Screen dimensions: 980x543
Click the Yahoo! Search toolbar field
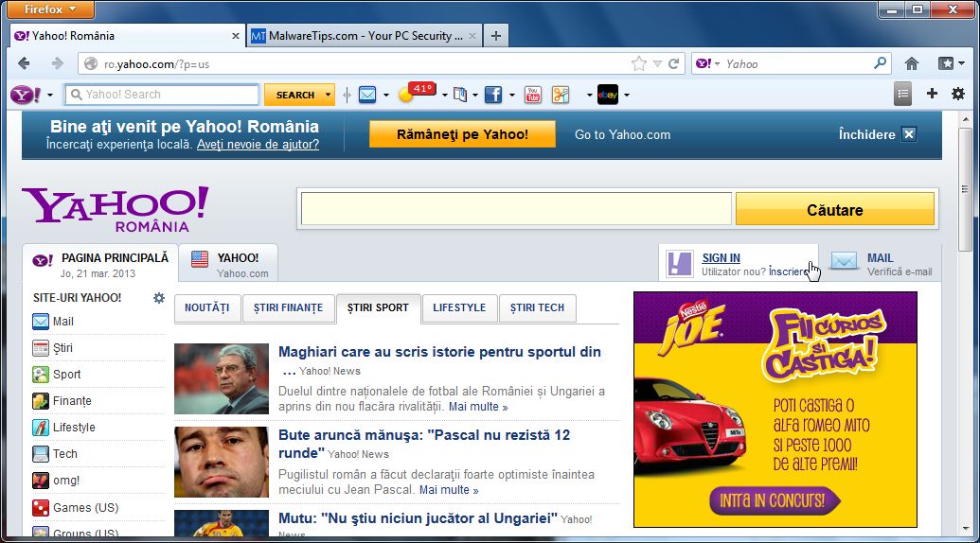(162, 95)
